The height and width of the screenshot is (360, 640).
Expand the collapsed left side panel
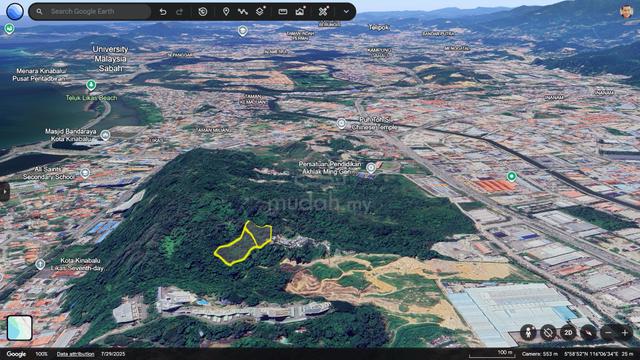4,192
